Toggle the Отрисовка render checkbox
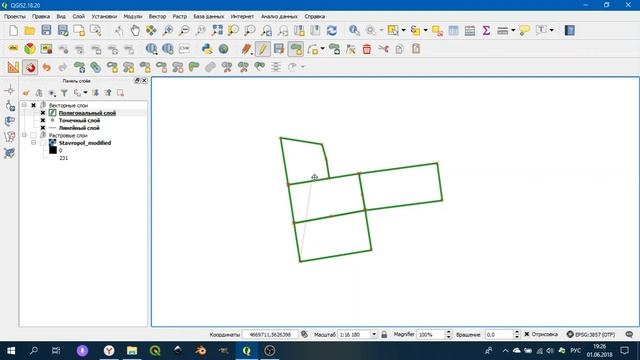 click(527, 334)
